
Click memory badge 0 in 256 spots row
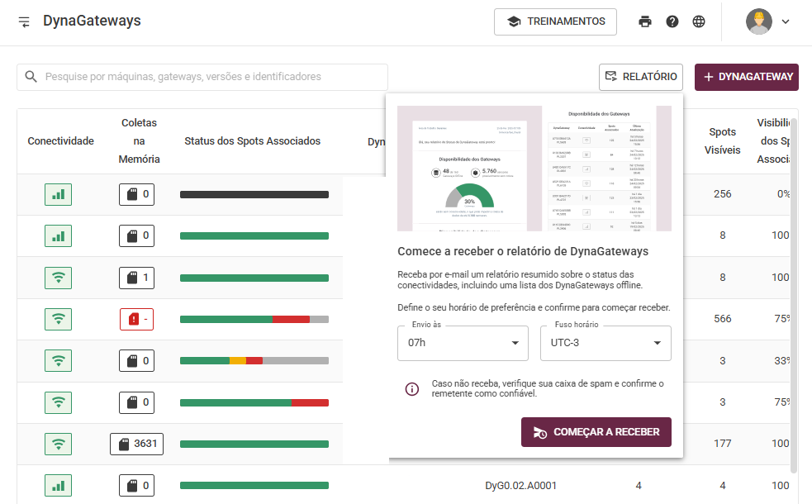coord(137,195)
